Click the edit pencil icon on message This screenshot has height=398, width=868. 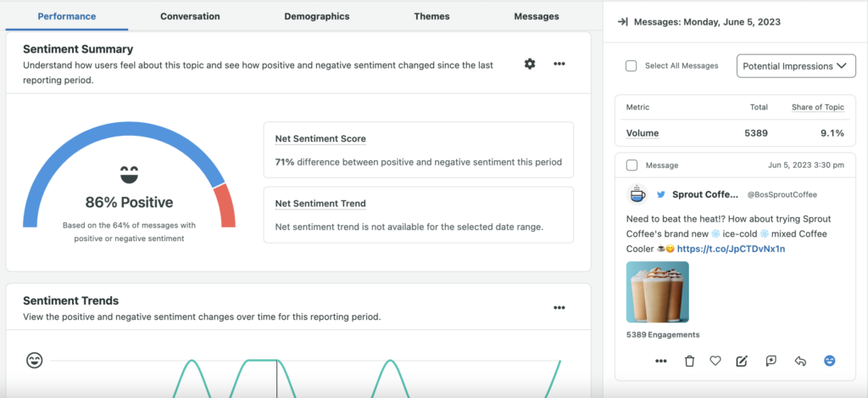click(743, 361)
